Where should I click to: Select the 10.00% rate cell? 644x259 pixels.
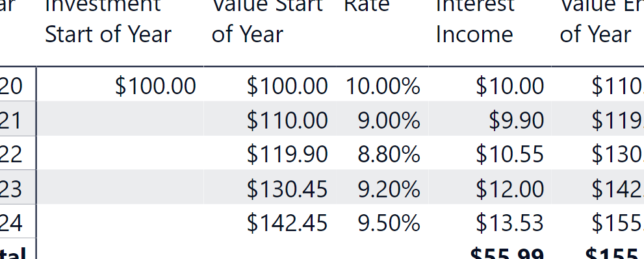pos(382,84)
